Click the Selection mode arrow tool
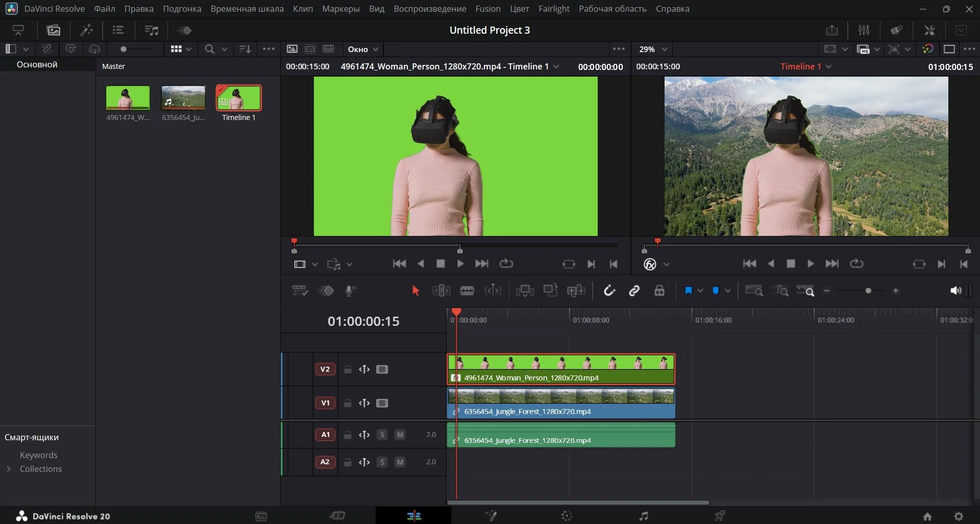Image resolution: width=980 pixels, height=524 pixels. 415,291
